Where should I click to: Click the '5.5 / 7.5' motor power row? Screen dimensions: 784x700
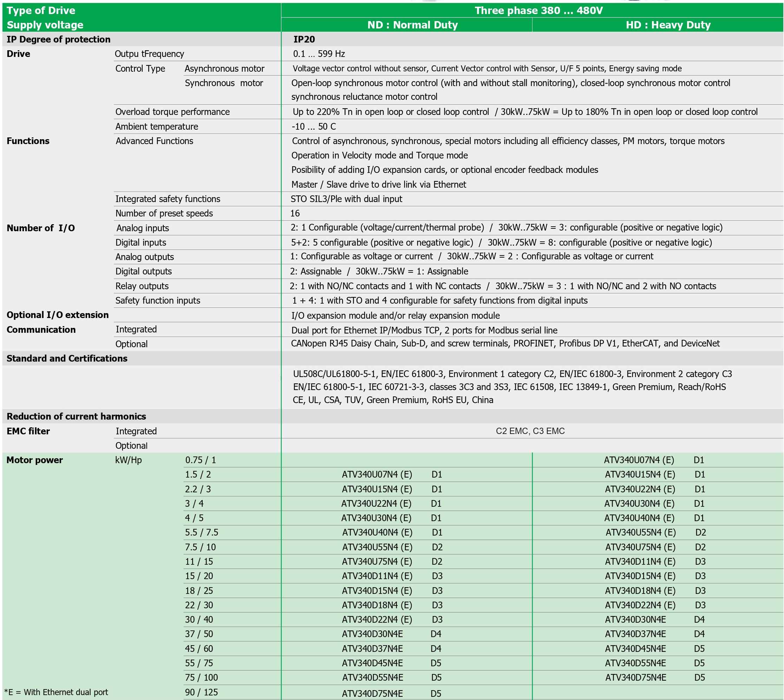tap(202, 533)
